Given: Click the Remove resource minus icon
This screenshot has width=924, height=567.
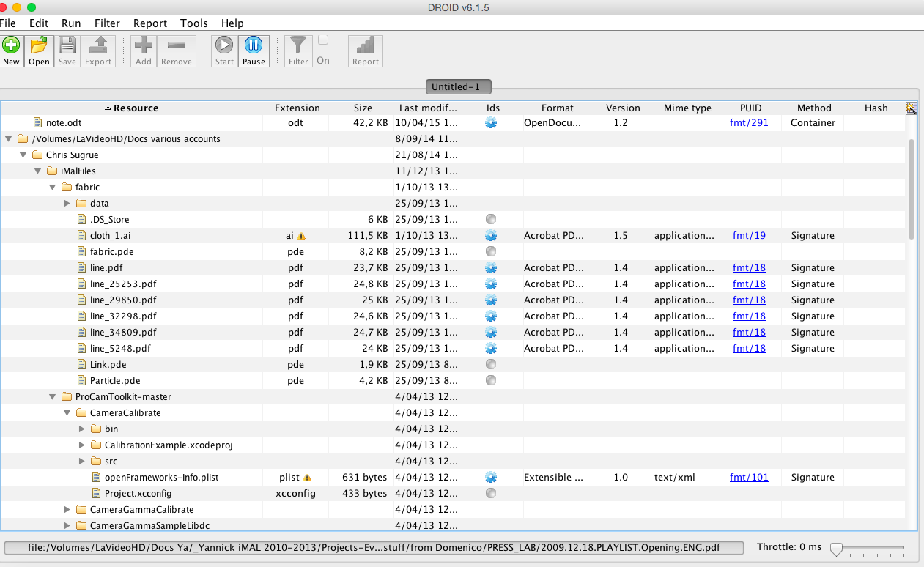Looking at the screenshot, I should click(x=176, y=46).
